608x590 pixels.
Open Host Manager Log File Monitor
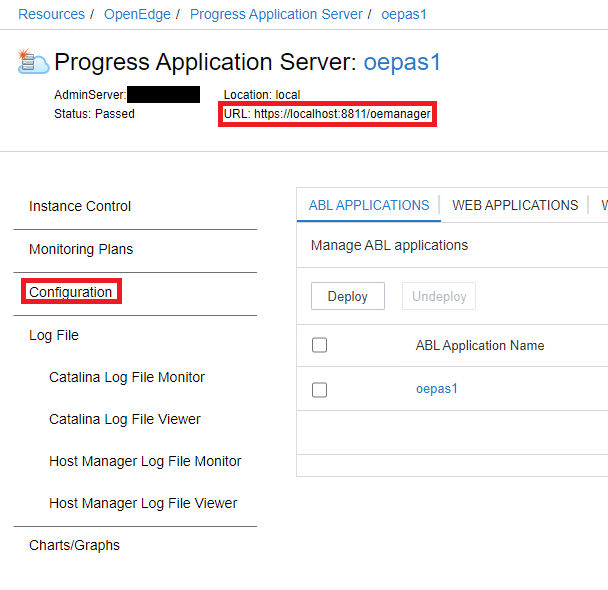tap(145, 461)
